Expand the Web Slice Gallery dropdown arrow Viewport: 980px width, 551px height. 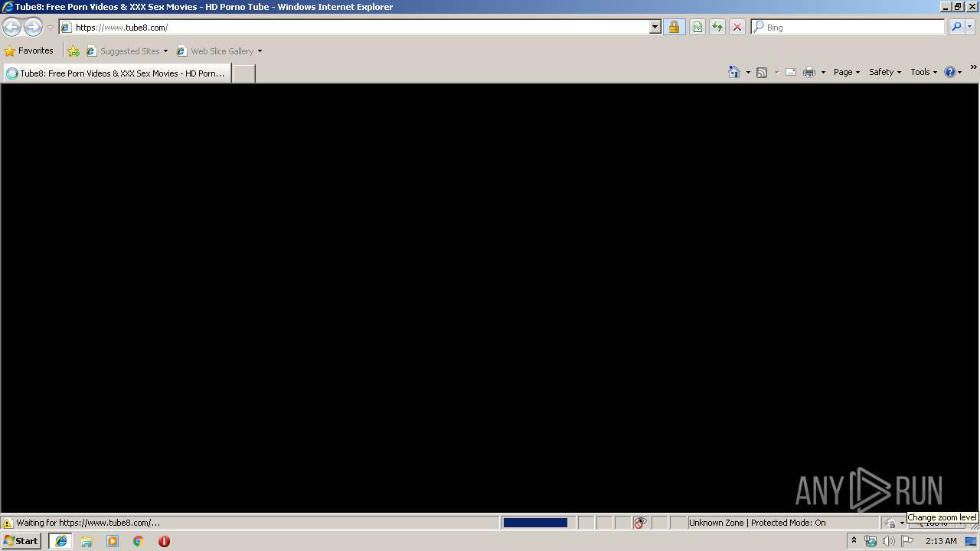click(x=260, y=51)
